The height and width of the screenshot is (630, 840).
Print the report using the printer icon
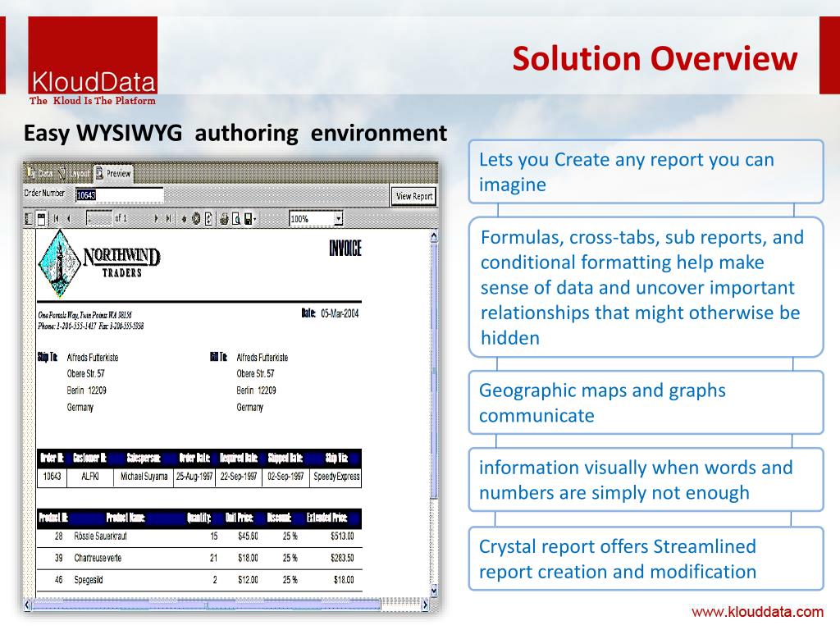[224, 218]
